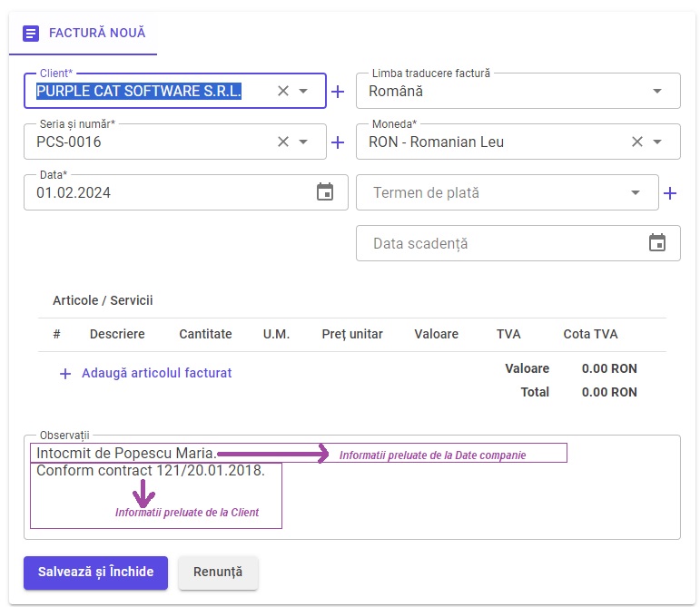Click the plus icon beside Adaugă articolul
This screenshot has height=607, width=700.
[65, 373]
